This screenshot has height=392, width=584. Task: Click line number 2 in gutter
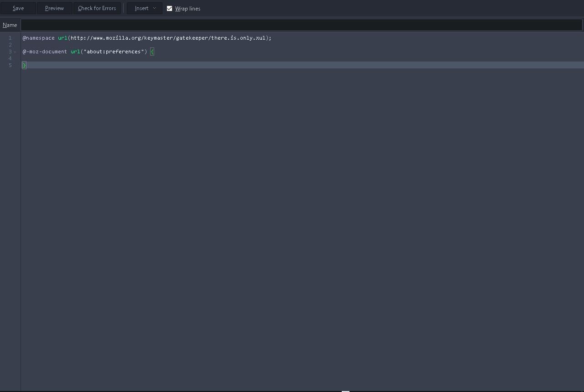10,45
